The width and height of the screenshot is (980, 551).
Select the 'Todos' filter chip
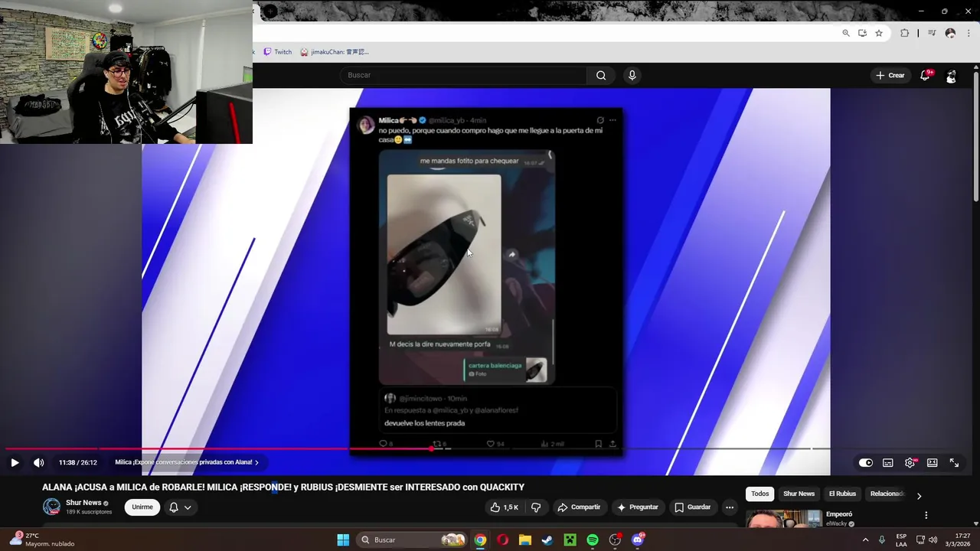759,494
